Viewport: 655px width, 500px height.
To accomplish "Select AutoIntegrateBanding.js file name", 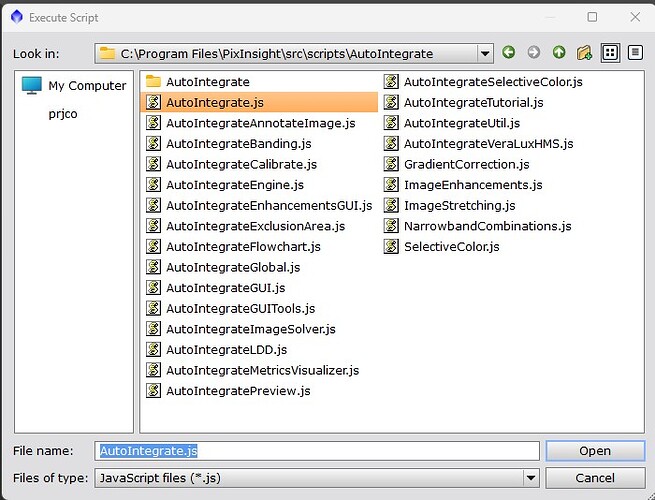I will click(239, 144).
